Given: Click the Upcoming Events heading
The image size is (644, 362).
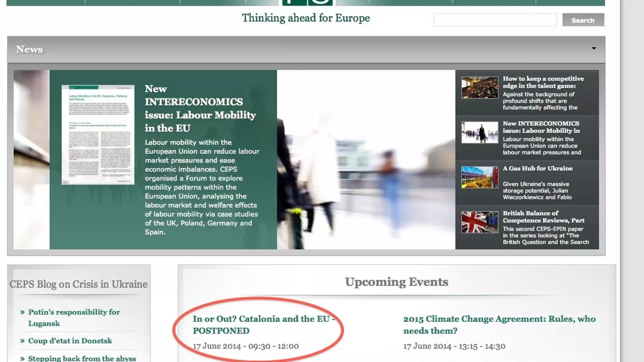Looking at the screenshot, I should 396,282.
